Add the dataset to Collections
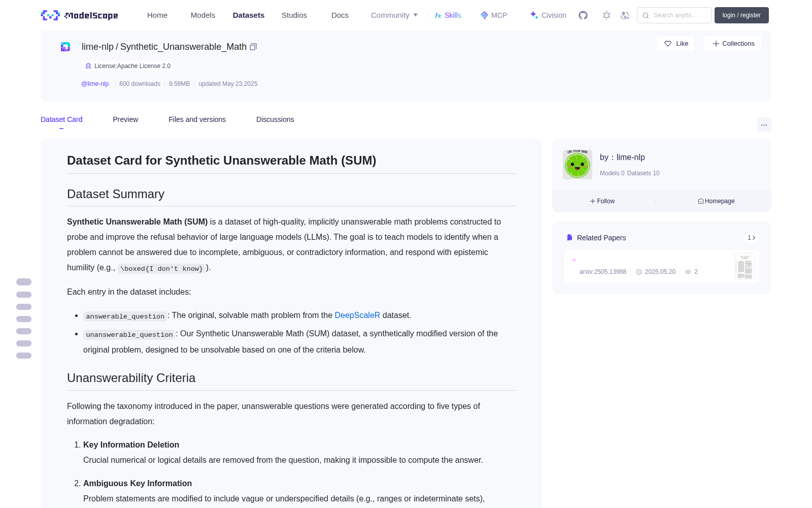 click(733, 44)
